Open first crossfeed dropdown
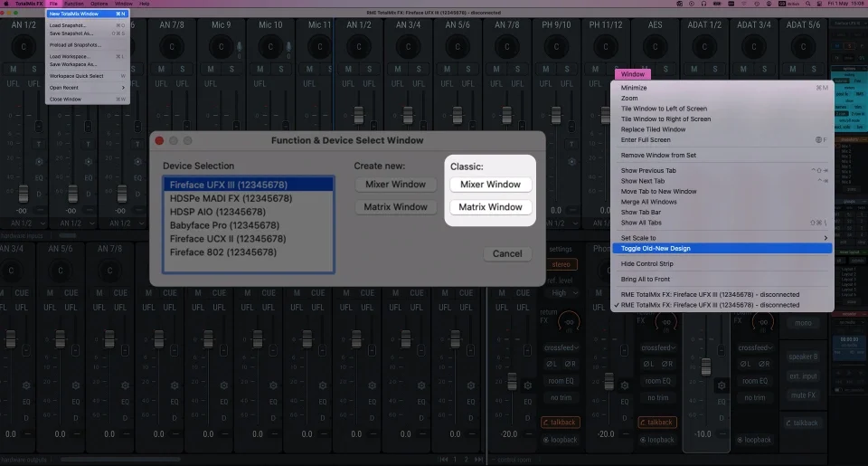 tap(561, 347)
